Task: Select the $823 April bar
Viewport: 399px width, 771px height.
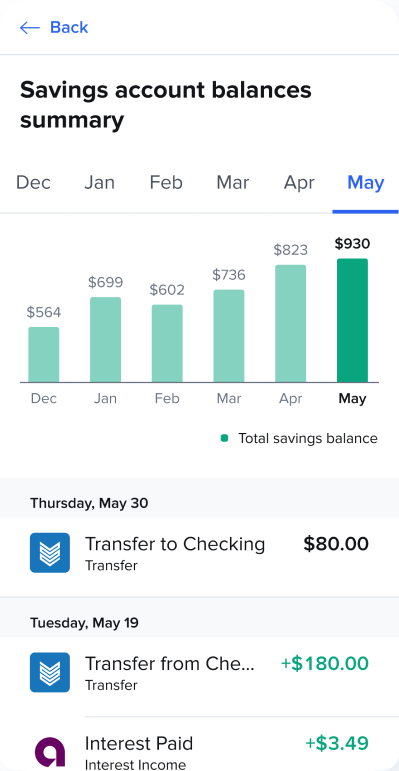Action: point(291,324)
